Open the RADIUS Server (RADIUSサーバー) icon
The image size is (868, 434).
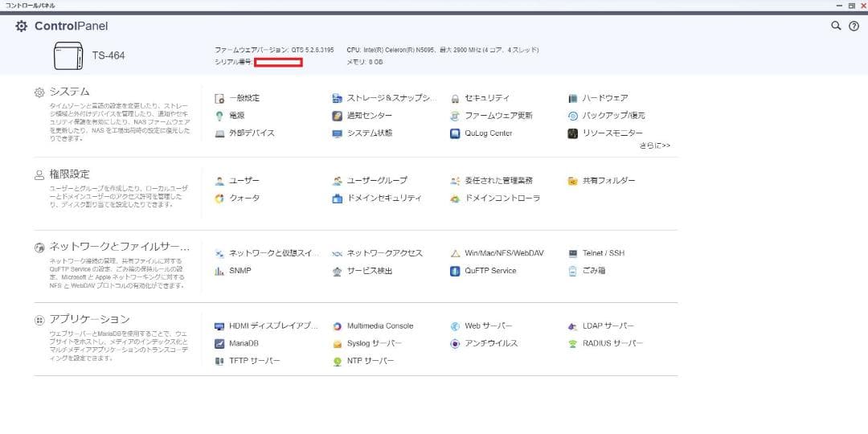click(x=573, y=344)
